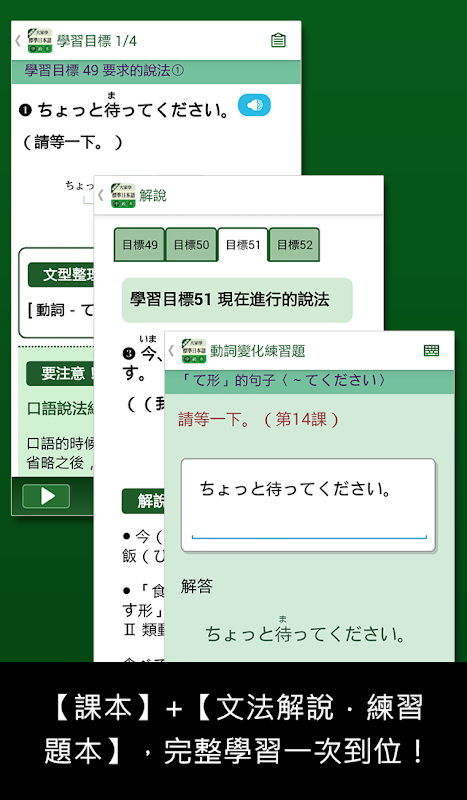This screenshot has height=800, width=467.
Task: Click the answer input field with ちょっと待ってください
Action: pos(308,505)
